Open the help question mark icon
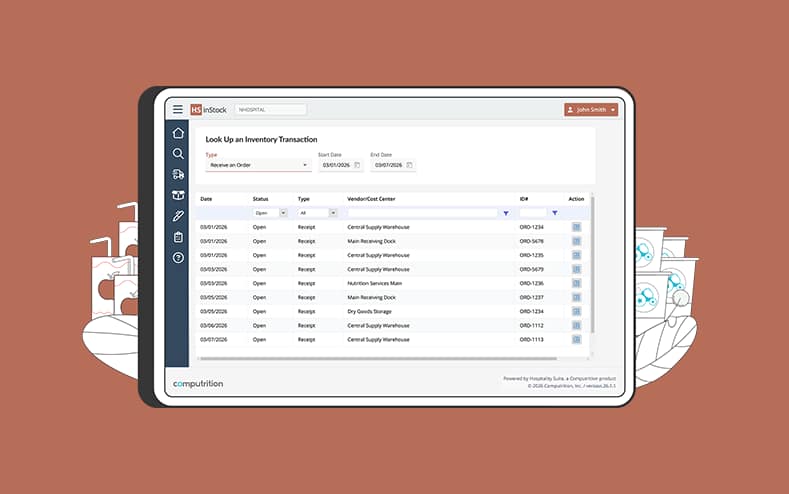Screen dimensions: 789x494 click(x=178, y=258)
